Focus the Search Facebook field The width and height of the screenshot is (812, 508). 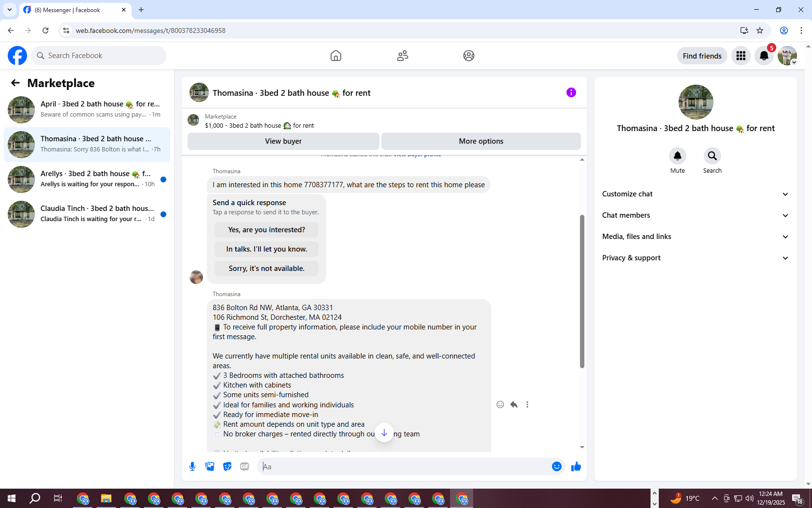[x=99, y=56]
